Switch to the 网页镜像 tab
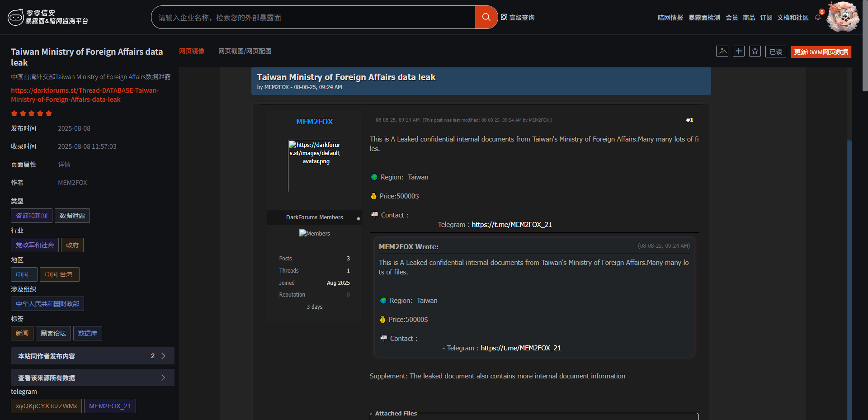868x420 pixels. 192,51
